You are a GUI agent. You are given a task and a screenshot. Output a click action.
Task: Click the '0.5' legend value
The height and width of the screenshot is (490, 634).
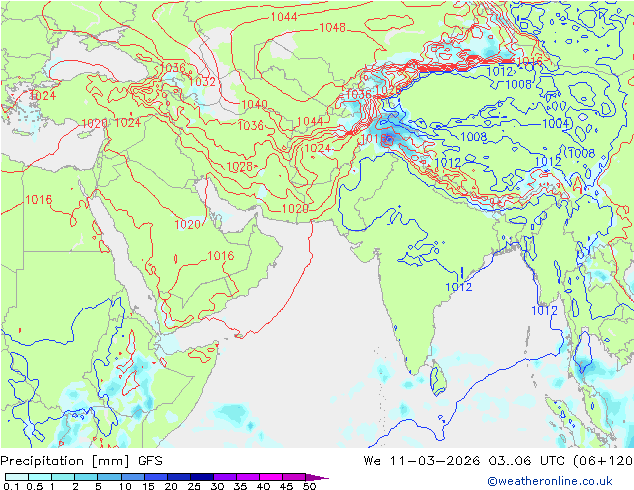[34, 486]
